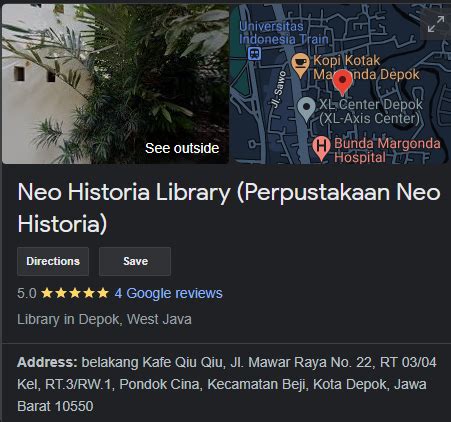This screenshot has width=451, height=422.
Task: Click the Neo Historia Library title heading
Action: coord(229,208)
